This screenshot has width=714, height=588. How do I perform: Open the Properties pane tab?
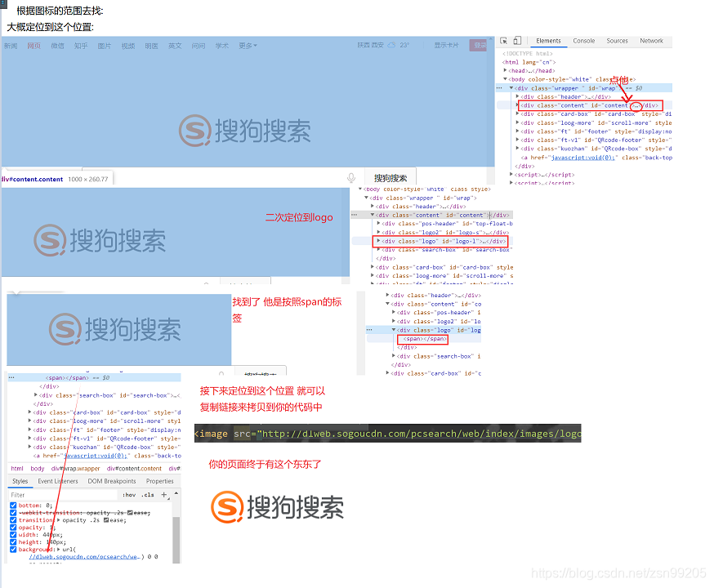tap(160, 481)
